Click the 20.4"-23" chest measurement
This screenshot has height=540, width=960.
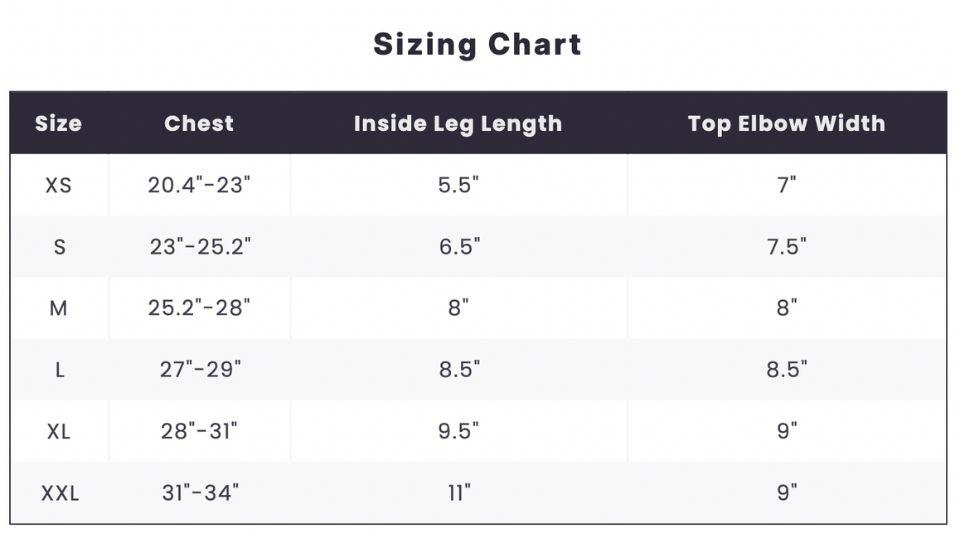199,185
